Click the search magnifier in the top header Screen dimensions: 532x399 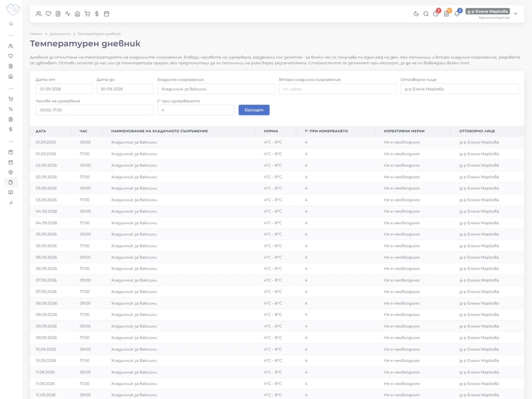426,14
